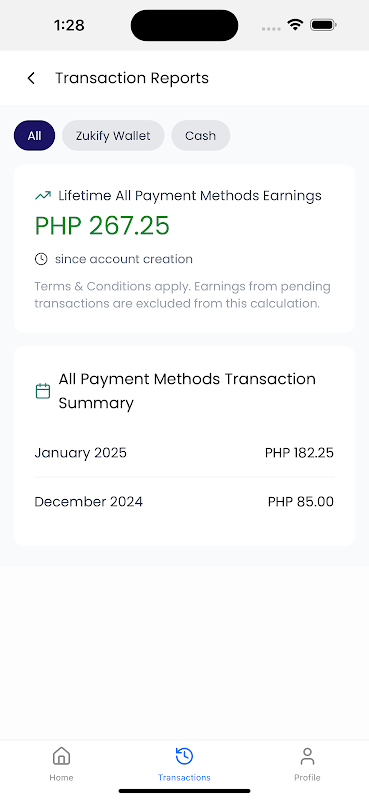Tap the battery indicator in status bar
The width and height of the screenshot is (369, 800).
pyautogui.click(x=323, y=24)
